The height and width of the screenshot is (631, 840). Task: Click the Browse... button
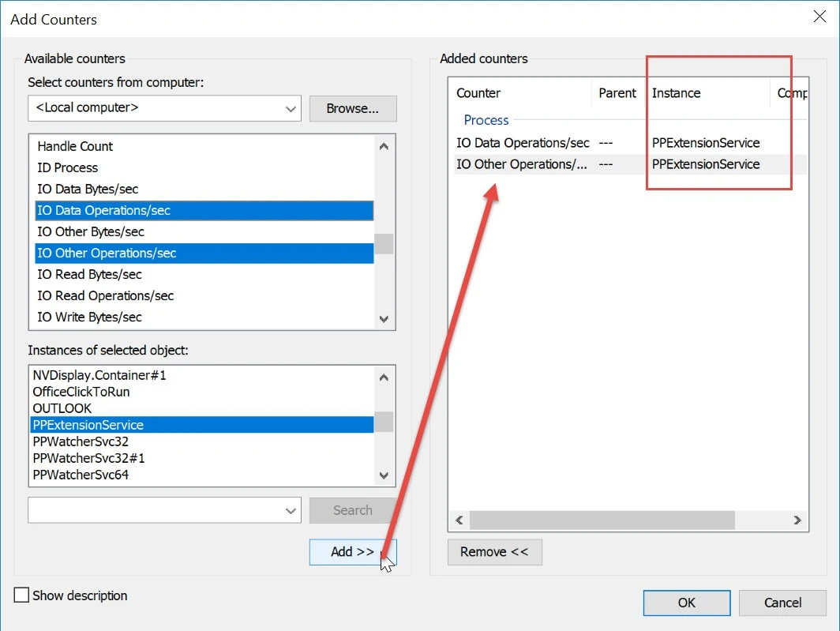click(x=352, y=108)
